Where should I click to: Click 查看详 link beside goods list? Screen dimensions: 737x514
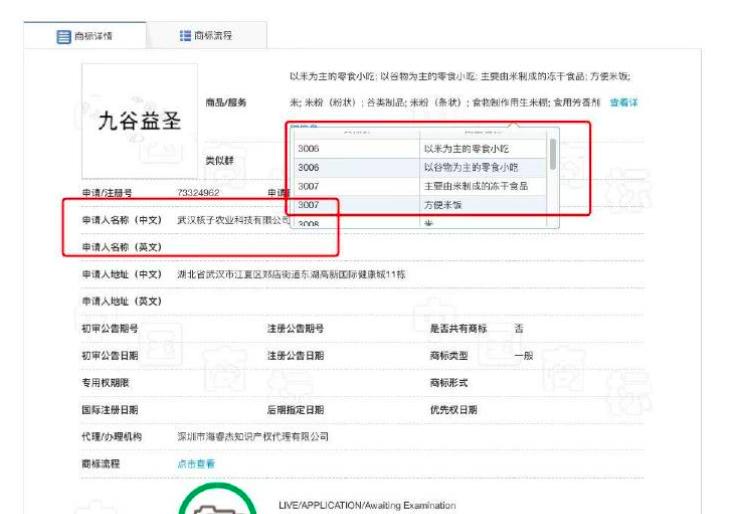pyautogui.click(x=623, y=102)
